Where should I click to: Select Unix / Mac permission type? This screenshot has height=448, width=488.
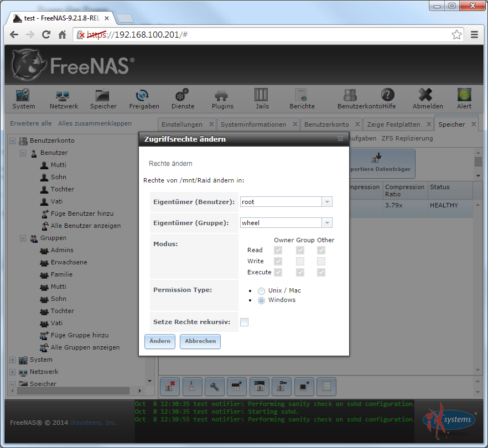click(x=261, y=291)
